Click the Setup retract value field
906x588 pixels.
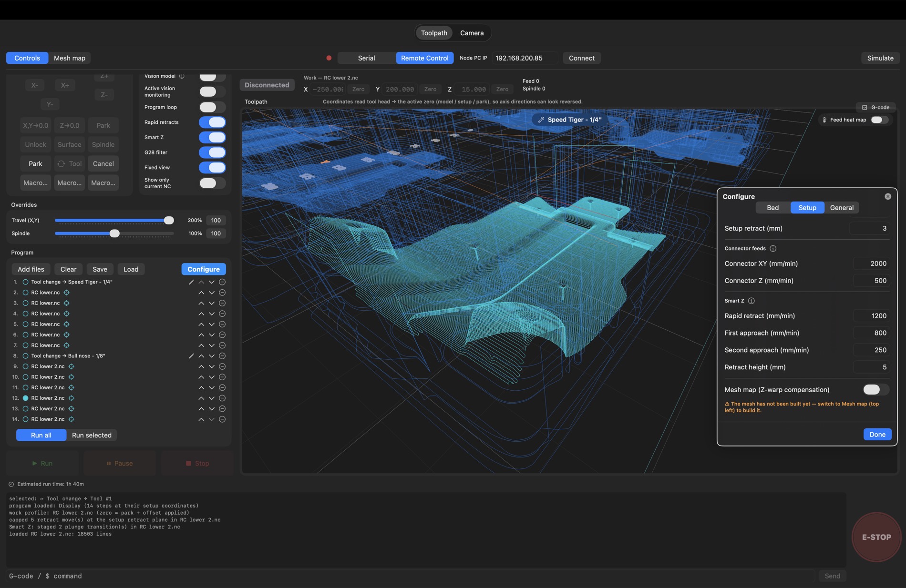[x=869, y=228]
